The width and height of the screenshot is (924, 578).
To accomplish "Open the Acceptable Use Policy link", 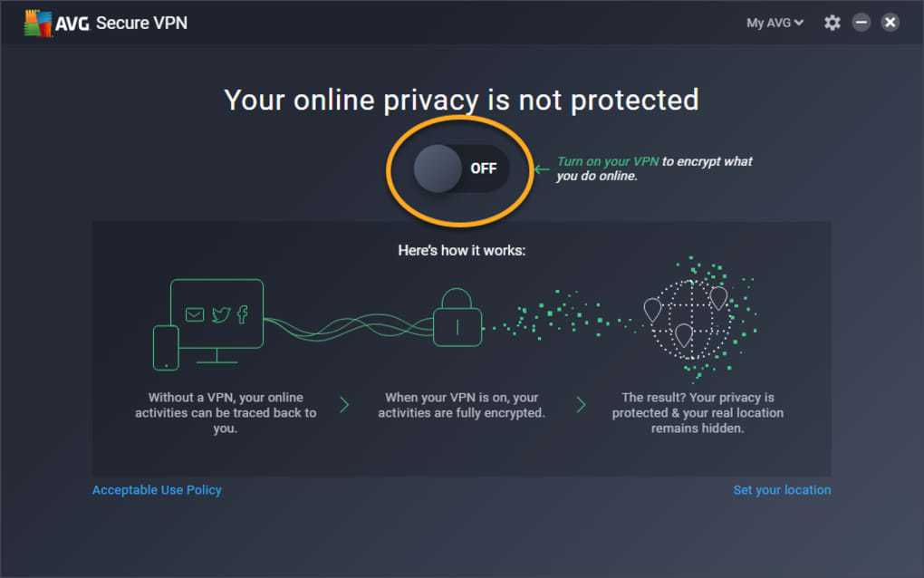I will 157,490.
